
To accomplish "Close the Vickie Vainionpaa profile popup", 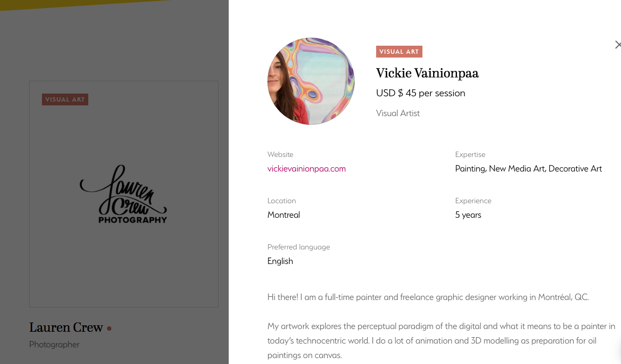I will coord(618,45).
